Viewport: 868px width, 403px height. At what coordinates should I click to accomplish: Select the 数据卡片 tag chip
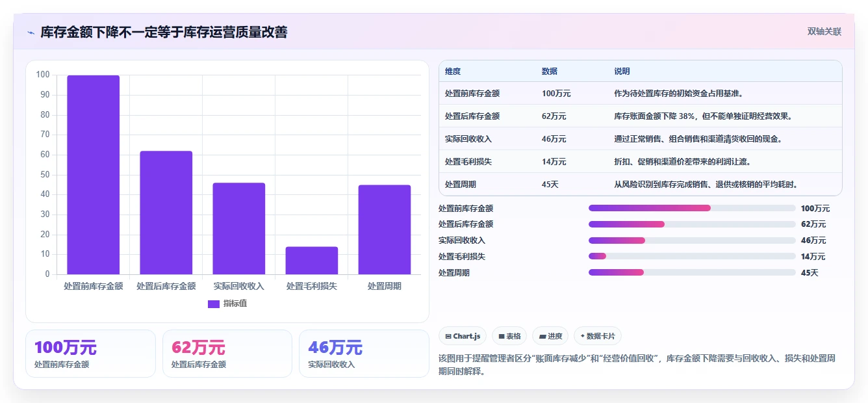597,336
